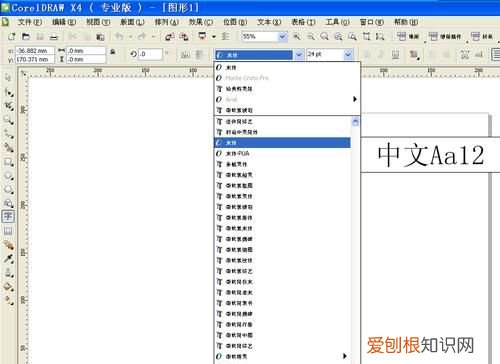Choose Arial from recent fonts

[287, 99]
